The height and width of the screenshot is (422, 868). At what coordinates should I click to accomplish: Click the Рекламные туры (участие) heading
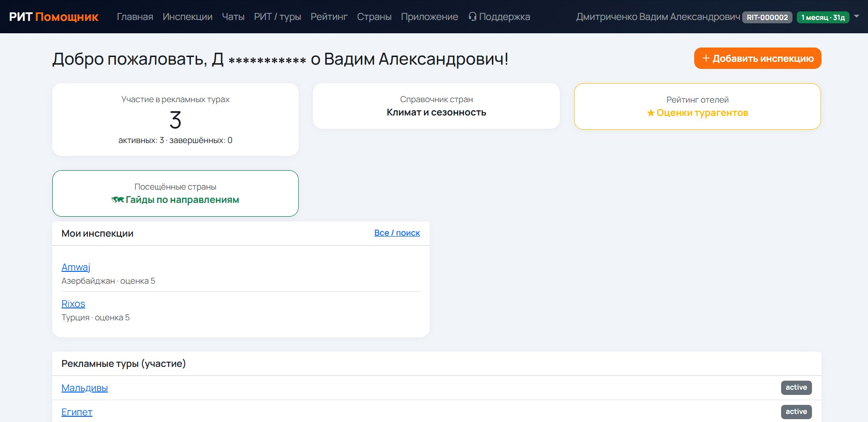click(x=123, y=364)
